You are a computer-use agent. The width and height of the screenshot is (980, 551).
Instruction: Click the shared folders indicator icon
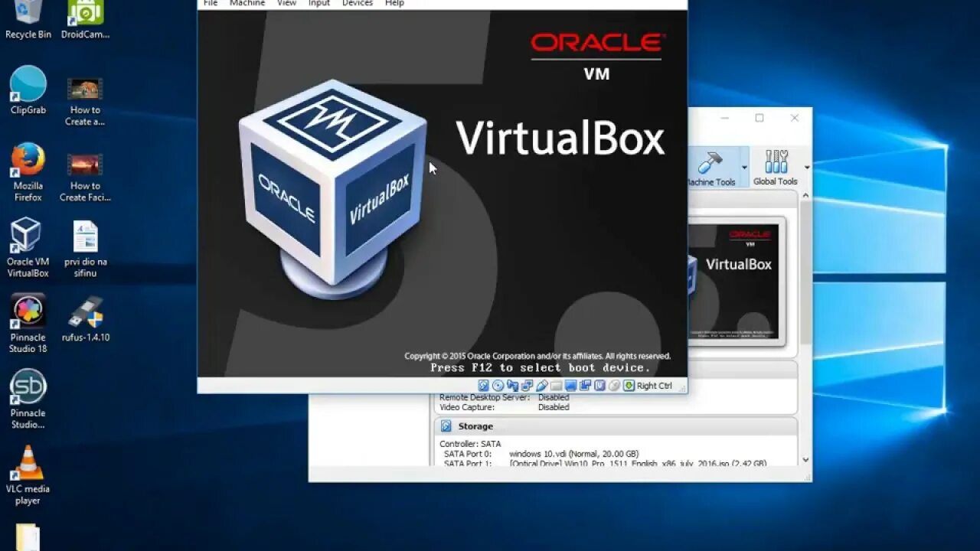coord(557,386)
